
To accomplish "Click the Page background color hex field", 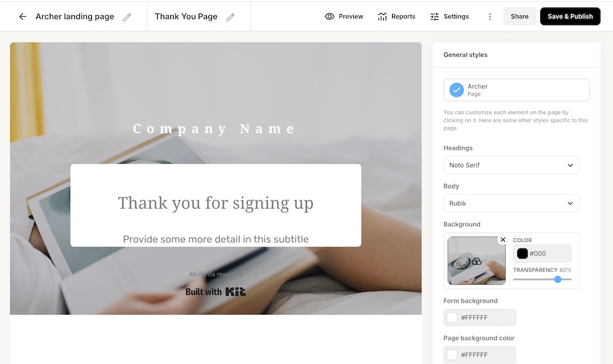I will [480, 354].
